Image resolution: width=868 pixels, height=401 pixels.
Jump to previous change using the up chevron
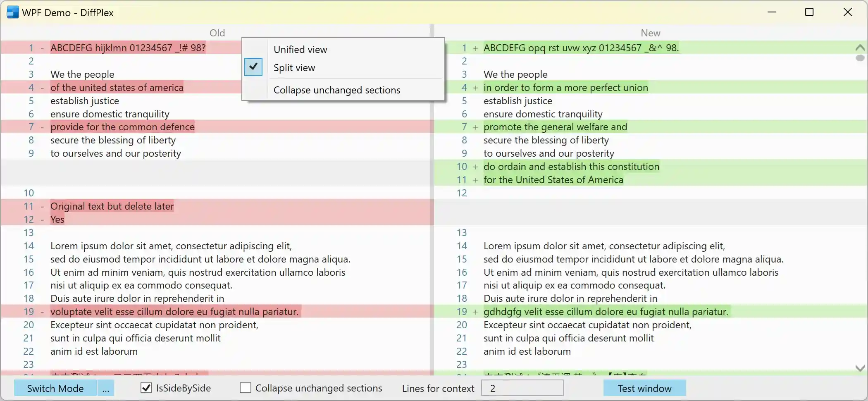point(860,48)
